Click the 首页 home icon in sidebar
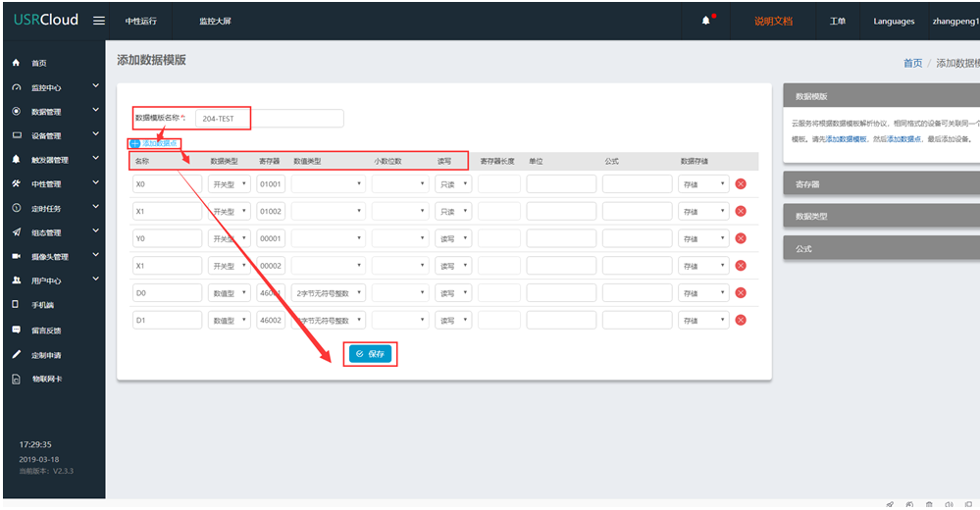 [16, 63]
